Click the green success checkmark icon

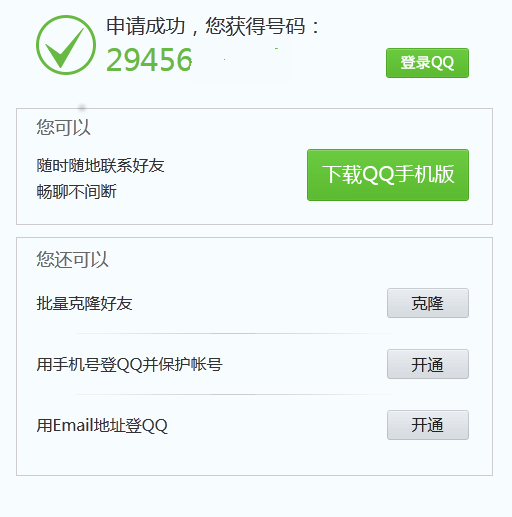click(66, 45)
